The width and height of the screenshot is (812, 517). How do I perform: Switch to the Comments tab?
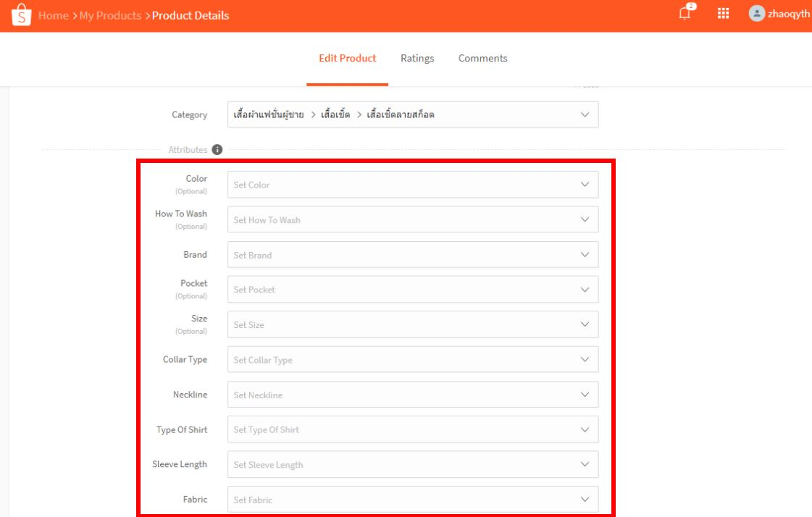(x=482, y=58)
